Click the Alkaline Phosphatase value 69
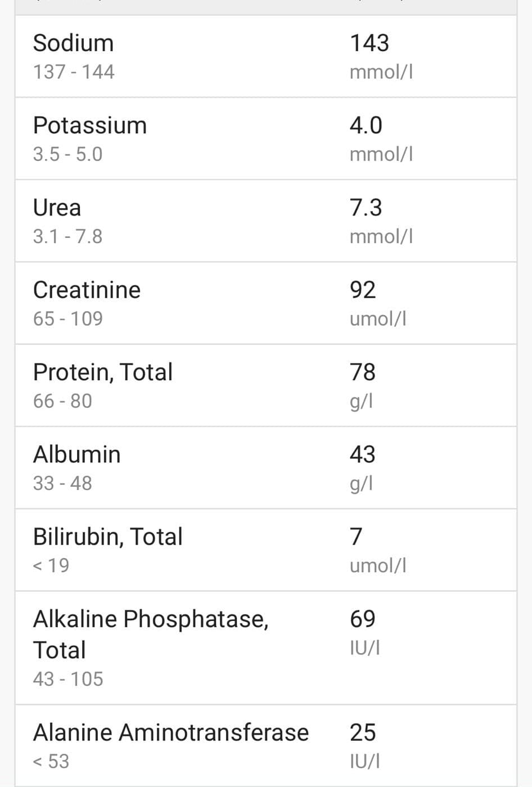This screenshot has height=787, width=532. (x=363, y=619)
